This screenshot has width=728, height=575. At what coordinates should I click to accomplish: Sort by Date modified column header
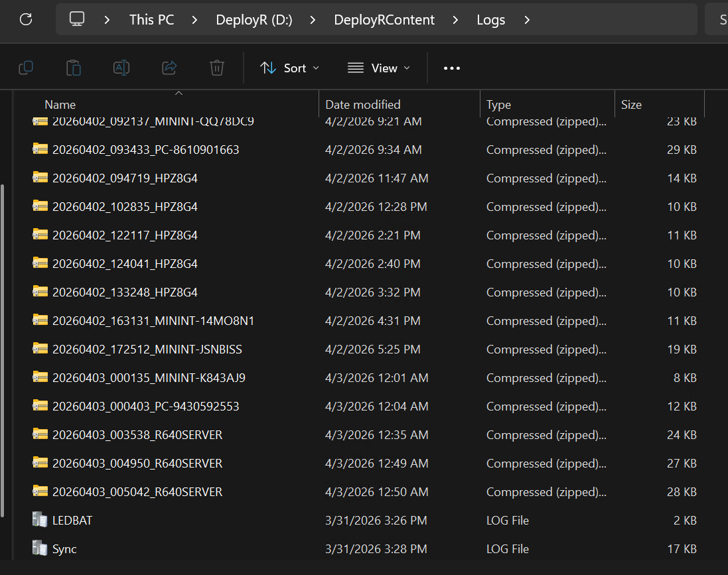[x=363, y=105]
